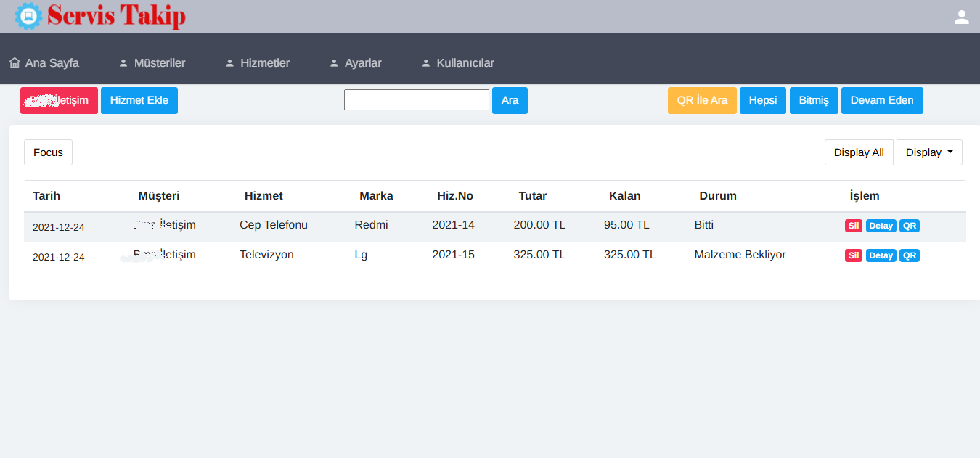Expand the Display dropdown
Screen dimensions: 980x458
(x=929, y=152)
